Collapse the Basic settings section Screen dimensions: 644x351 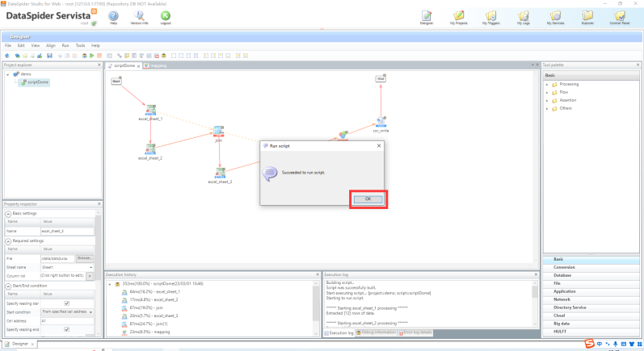click(x=8, y=214)
